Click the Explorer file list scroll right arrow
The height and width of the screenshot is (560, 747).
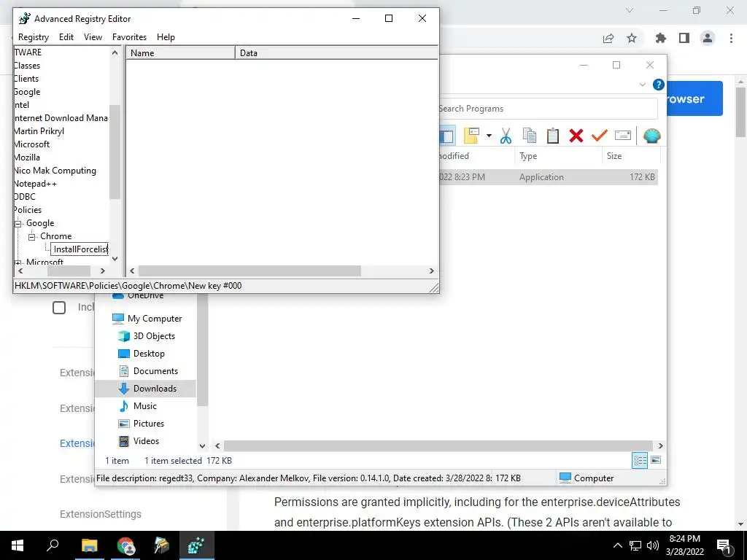(661, 446)
